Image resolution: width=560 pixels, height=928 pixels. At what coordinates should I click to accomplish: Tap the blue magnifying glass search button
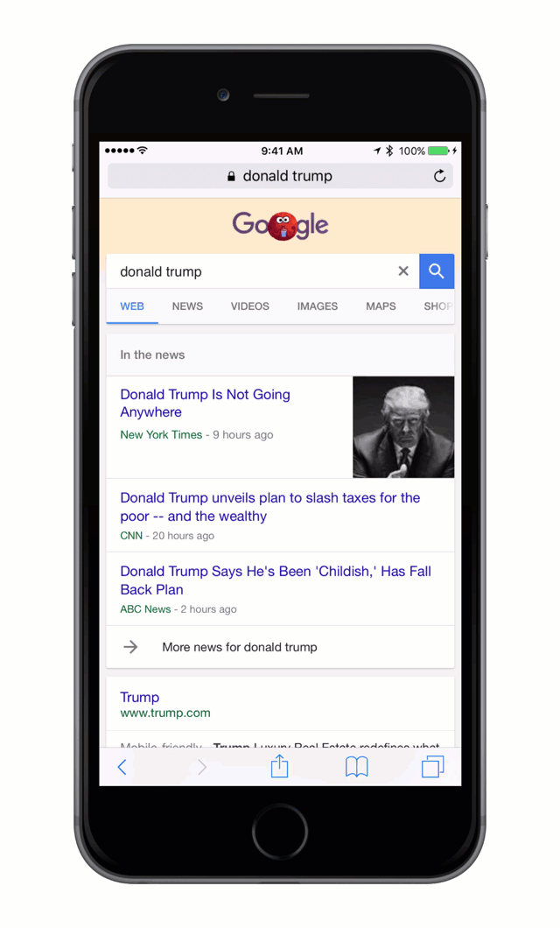pos(437,271)
